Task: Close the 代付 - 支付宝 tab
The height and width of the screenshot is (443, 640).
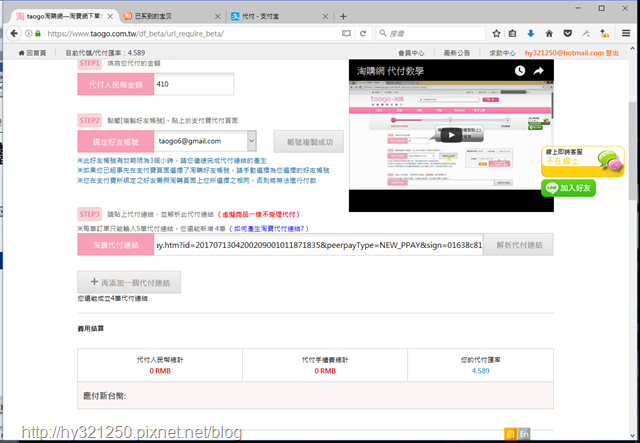Action: (x=325, y=16)
